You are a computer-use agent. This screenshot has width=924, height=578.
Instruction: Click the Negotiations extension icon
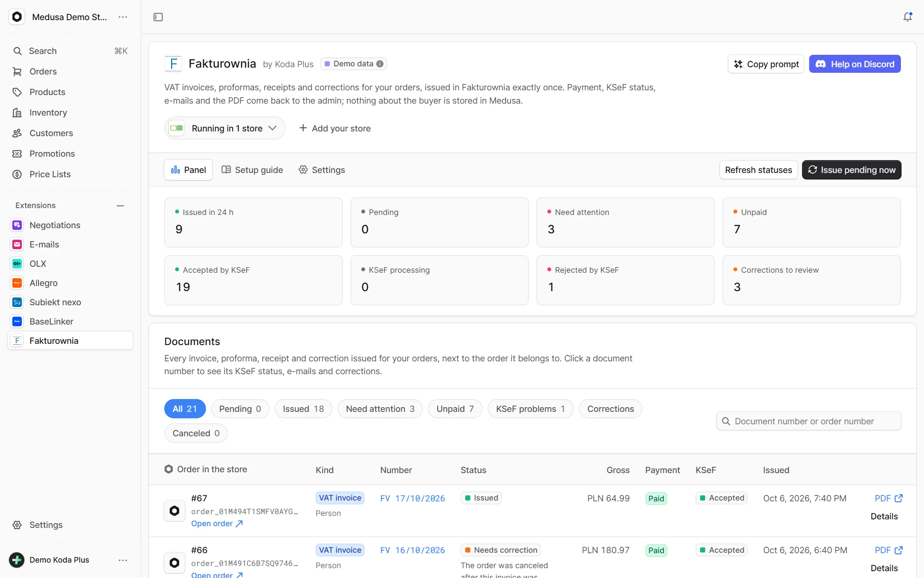[x=17, y=225]
